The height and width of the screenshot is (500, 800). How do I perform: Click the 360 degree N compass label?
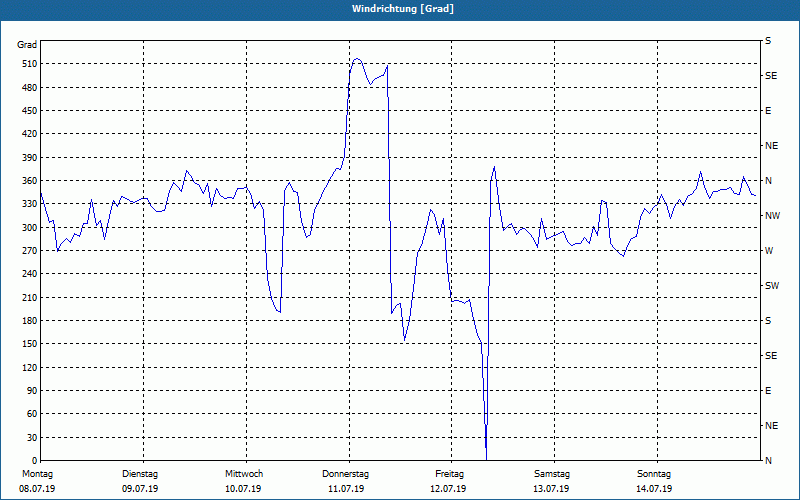[x=768, y=181]
